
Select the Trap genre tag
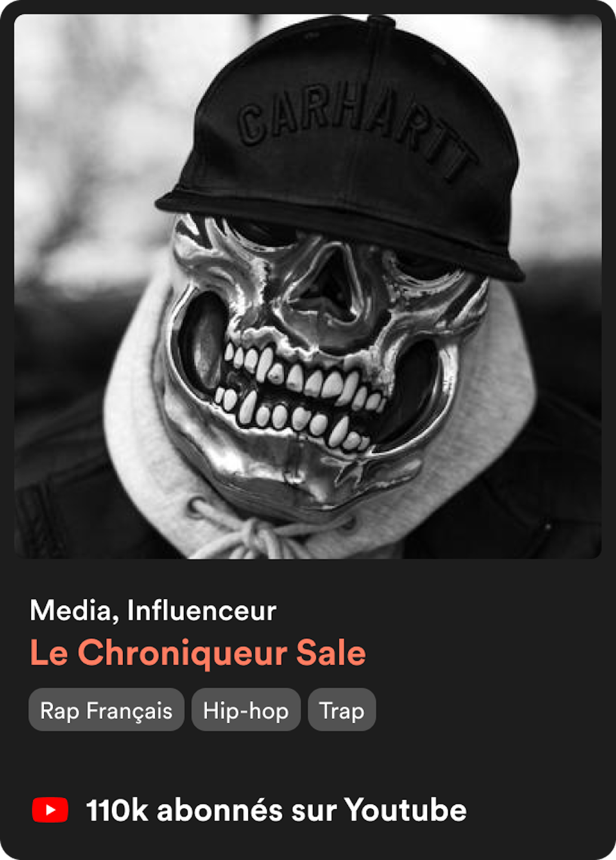342,709
